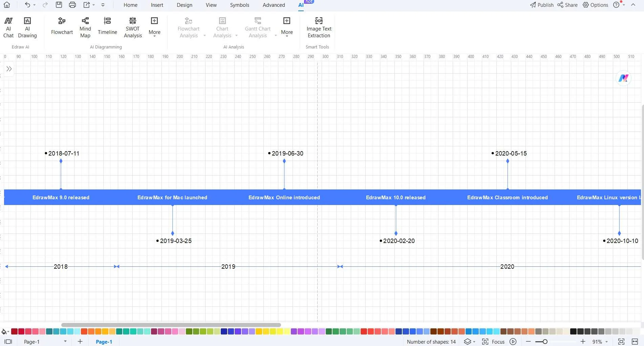The image size is (644, 346).
Task: Pick the first red color swatch
Action: (14, 331)
